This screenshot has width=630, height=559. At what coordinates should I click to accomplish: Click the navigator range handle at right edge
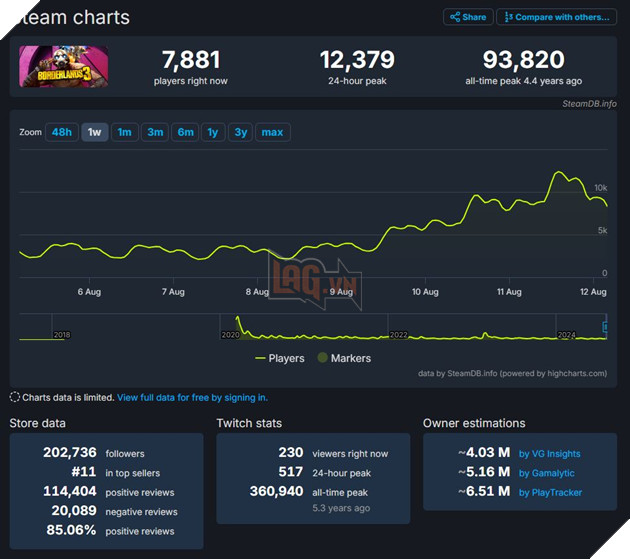[x=604, y=328]
